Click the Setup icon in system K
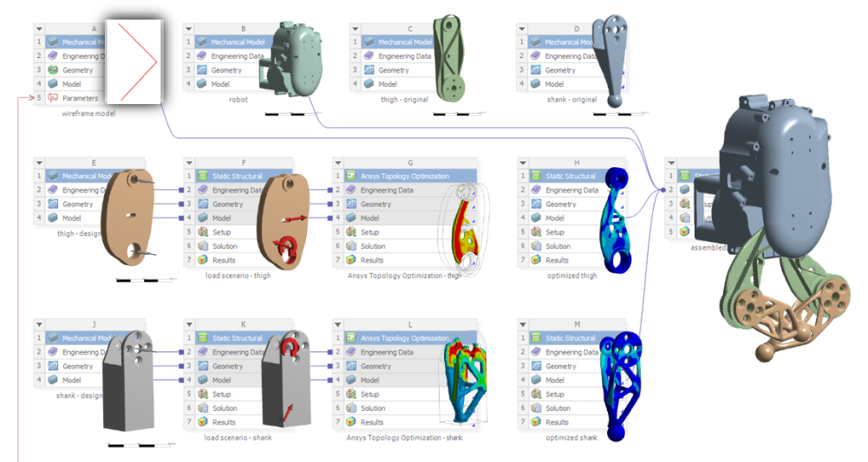The height and width of the screenshot is (462, 868). click(203, 394)
